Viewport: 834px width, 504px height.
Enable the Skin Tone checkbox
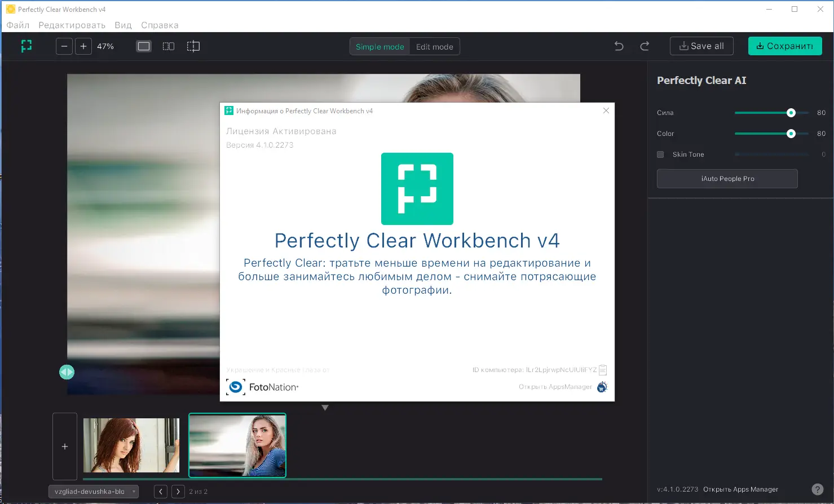click(x=660, y=154)
